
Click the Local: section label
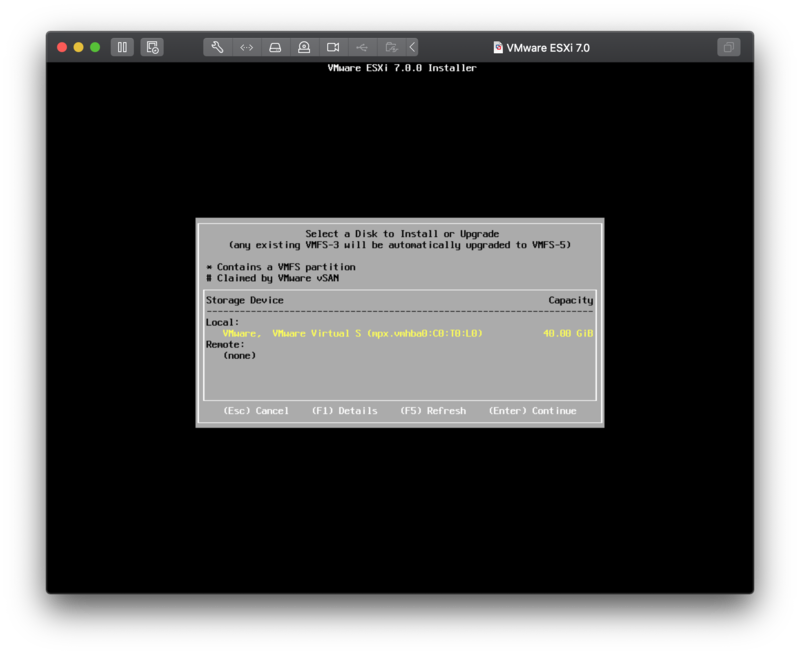coord(222,322)
